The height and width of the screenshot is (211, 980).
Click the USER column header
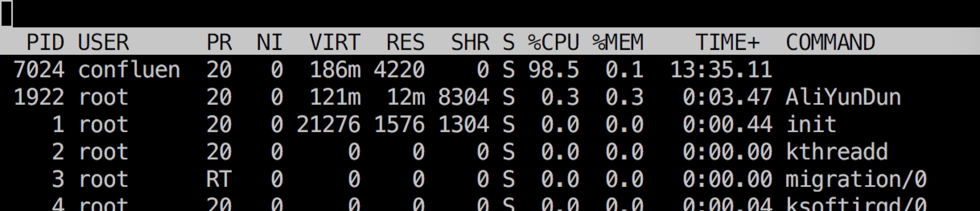[x=104, y=42]
